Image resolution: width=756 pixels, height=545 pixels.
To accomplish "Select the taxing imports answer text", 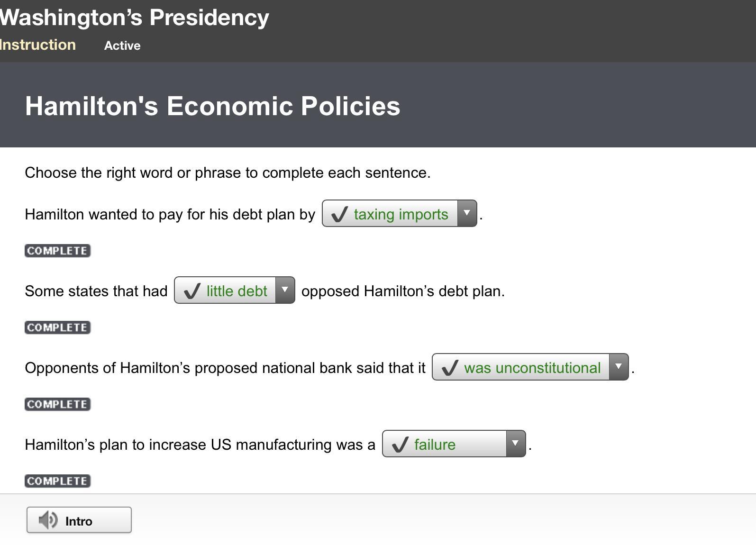I will click(x=401, y=214).
